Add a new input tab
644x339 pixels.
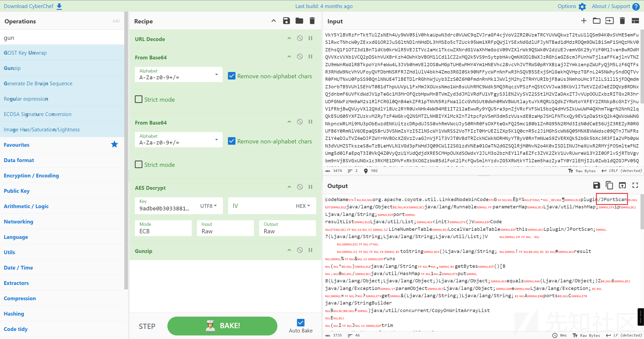click(584, 21)
